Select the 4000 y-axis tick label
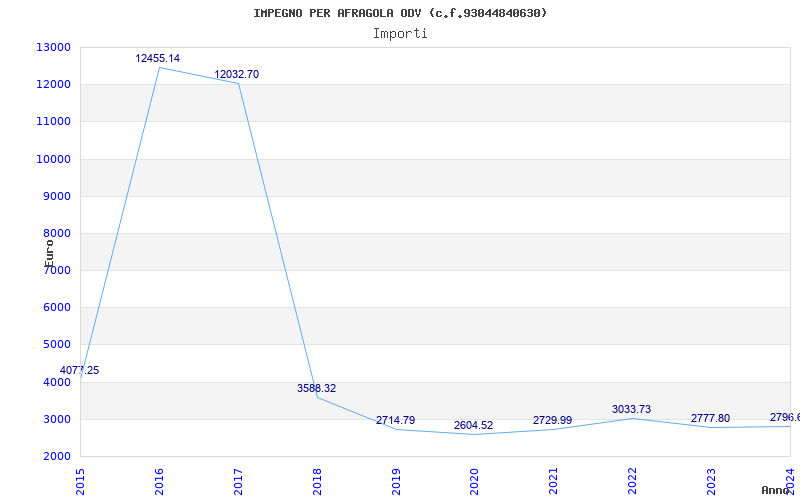 (56, 382)
